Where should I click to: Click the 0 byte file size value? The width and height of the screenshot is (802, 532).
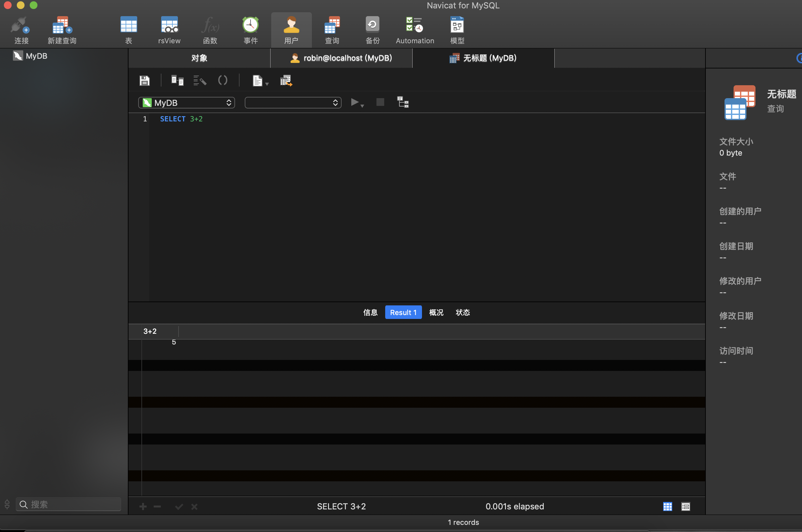(x=730, y=153)
